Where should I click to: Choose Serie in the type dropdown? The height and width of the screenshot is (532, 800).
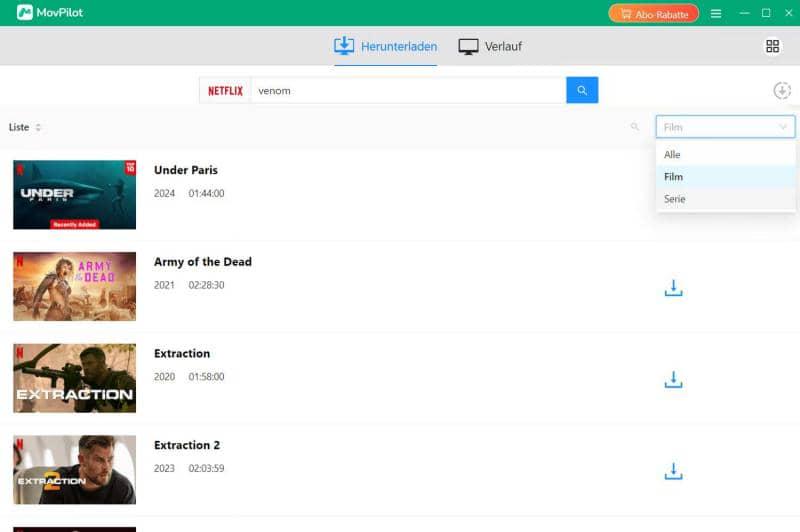click(x=725, y=199)
